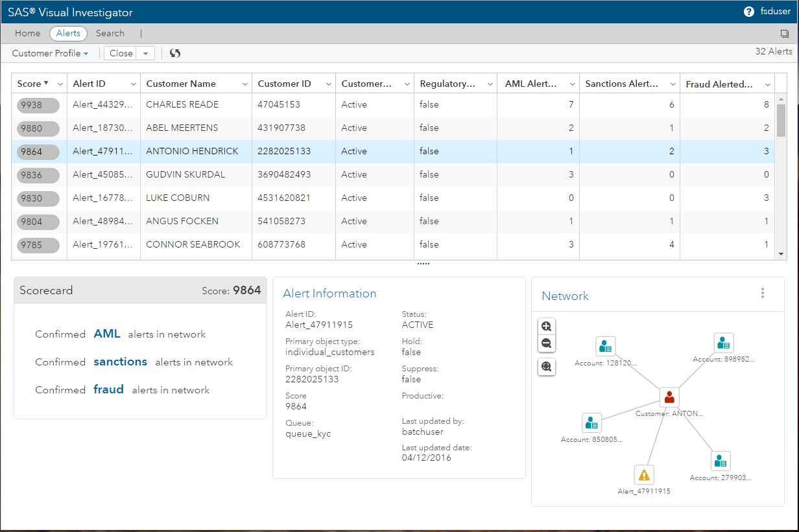Click the AML link in Scorecard
The height and width of the screenshot is (532, 799).
(x=107, y=334)
